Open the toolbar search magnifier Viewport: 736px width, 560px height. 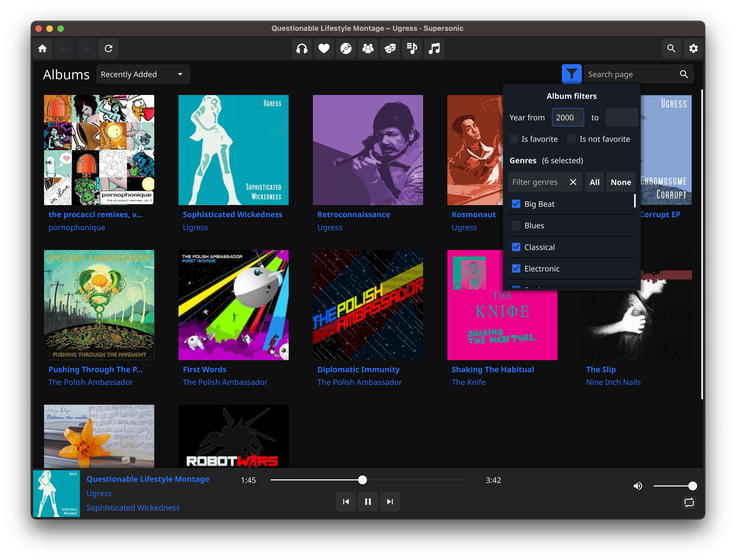click(x=671, y=49)
